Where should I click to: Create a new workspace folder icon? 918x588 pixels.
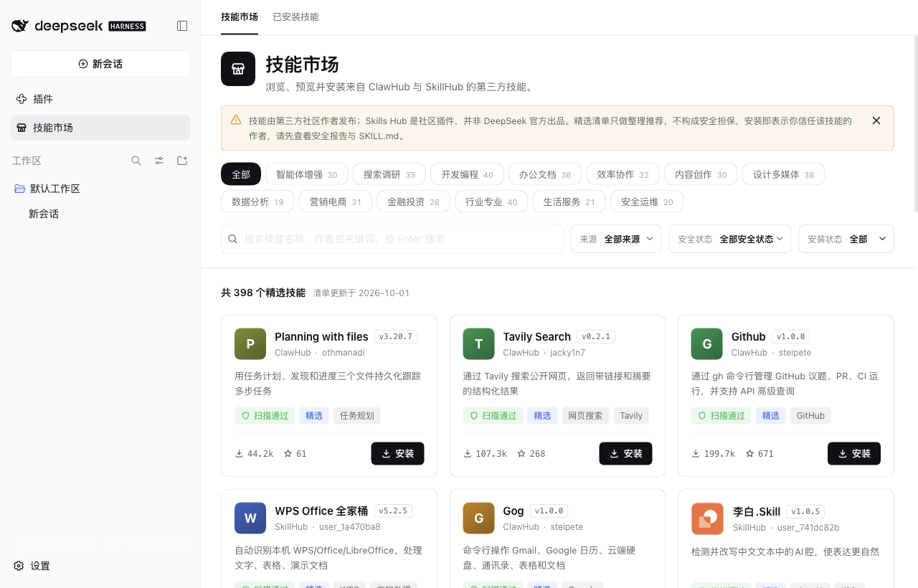(182, 161)
